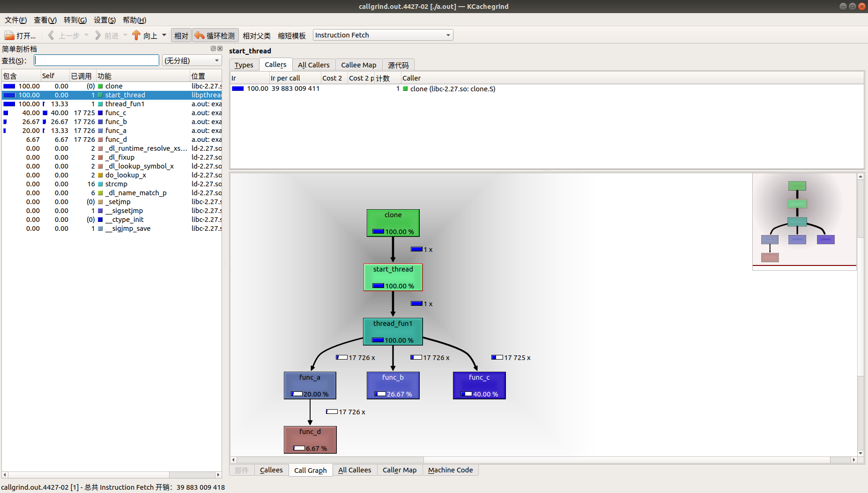Viewport: 868px width, 493px height.
Task: Click the Back arrow icon
Action: point(51,36)
